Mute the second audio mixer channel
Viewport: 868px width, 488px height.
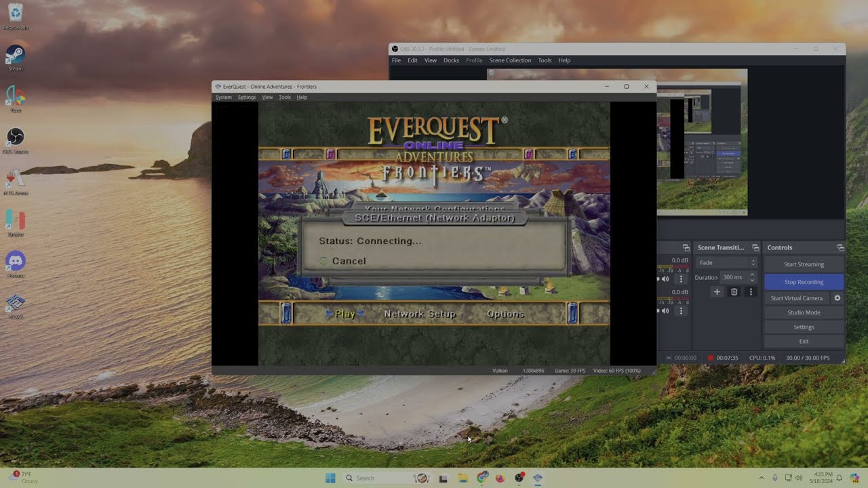click(665, 310)
